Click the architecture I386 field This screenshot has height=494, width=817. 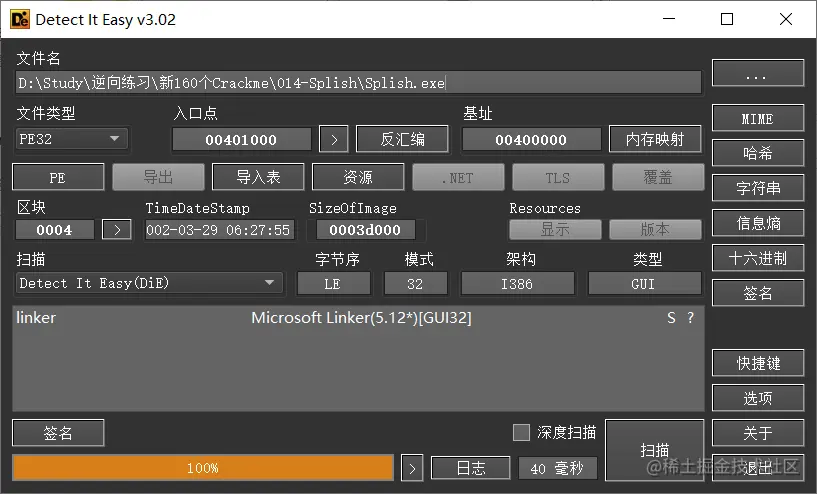pyautogui.click(x=517, y=283)
